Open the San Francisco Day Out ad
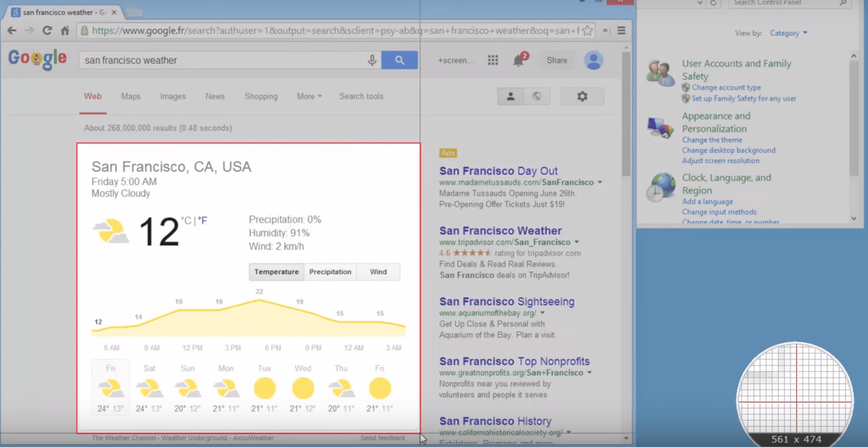Screen dimensions: 868x447 point(499,171)
